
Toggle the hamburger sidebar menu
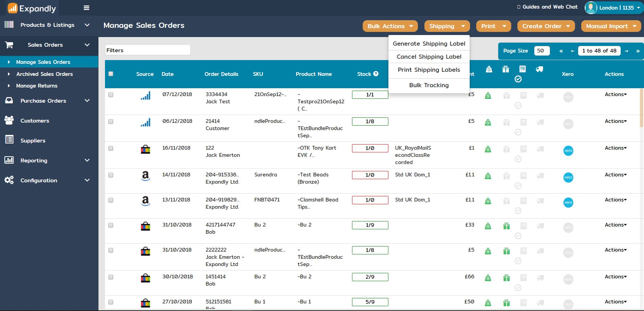[86, 8]
